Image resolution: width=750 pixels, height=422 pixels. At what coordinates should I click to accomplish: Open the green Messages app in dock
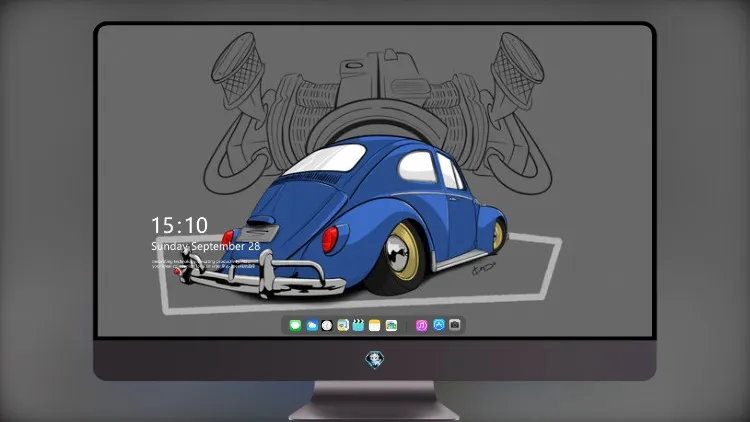pos(295,325)
